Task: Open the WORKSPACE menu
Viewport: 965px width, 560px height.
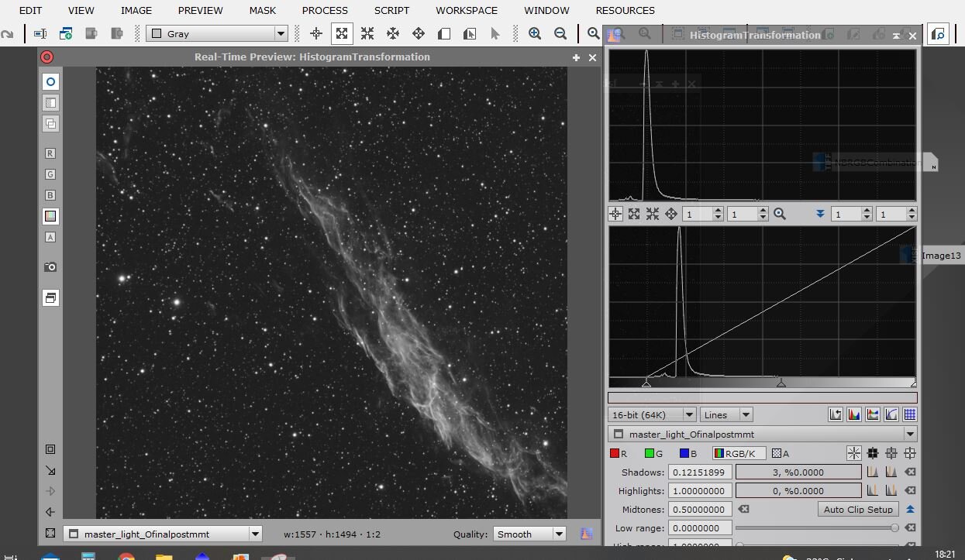Action: pos(467,10)
